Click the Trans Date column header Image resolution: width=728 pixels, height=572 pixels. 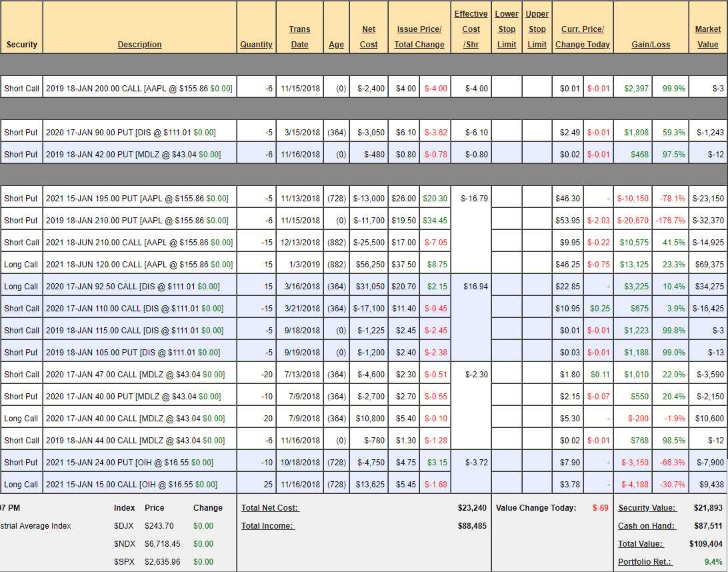299,37
